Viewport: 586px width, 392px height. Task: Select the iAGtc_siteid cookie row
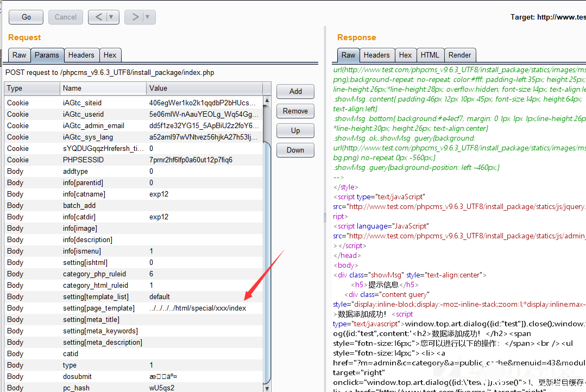click(134, 103)
